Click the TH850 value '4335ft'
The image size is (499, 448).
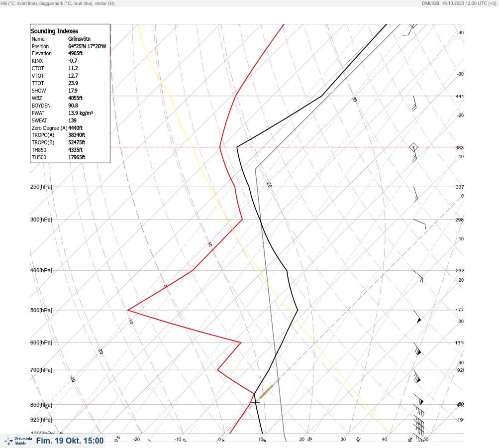pyautogui.click(x=76, y=150)
